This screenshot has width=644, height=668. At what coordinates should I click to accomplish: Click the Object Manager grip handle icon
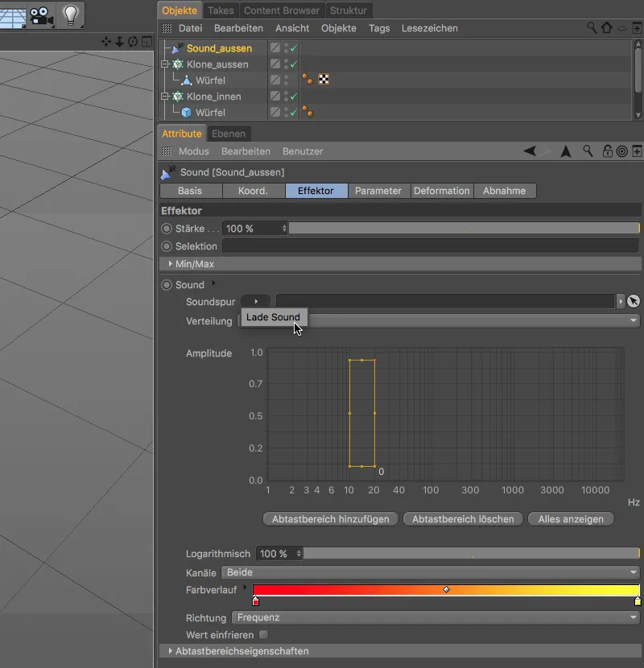click(167, 28)
